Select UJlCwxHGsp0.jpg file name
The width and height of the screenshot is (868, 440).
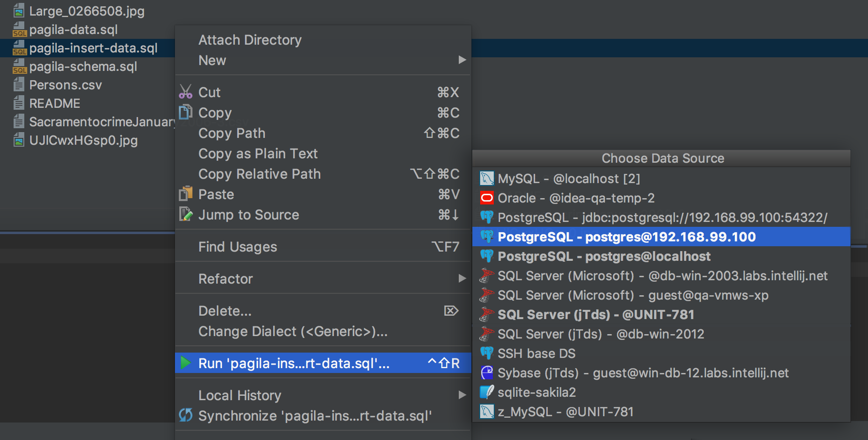[84, 140]
